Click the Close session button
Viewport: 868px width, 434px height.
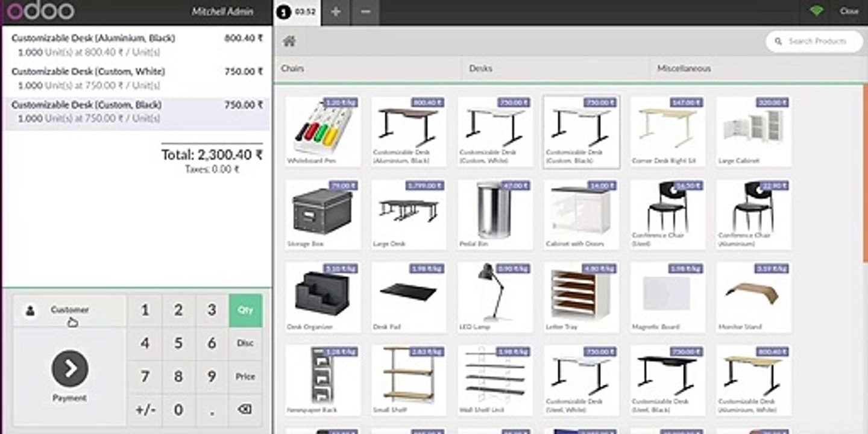tap(849, 11)
